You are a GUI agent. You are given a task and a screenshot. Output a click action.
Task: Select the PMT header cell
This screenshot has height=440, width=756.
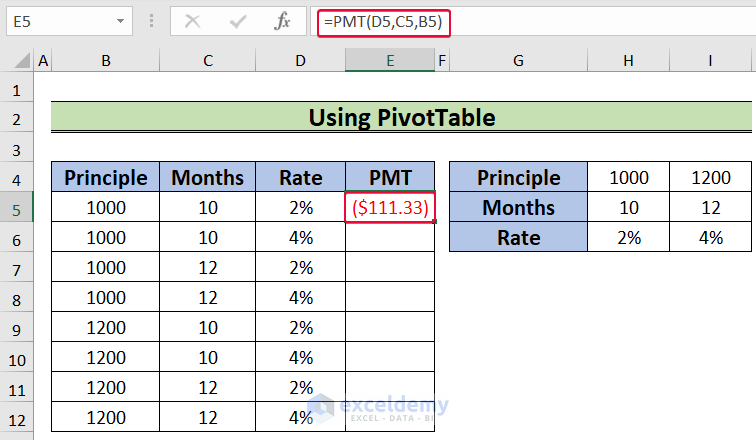390,178
